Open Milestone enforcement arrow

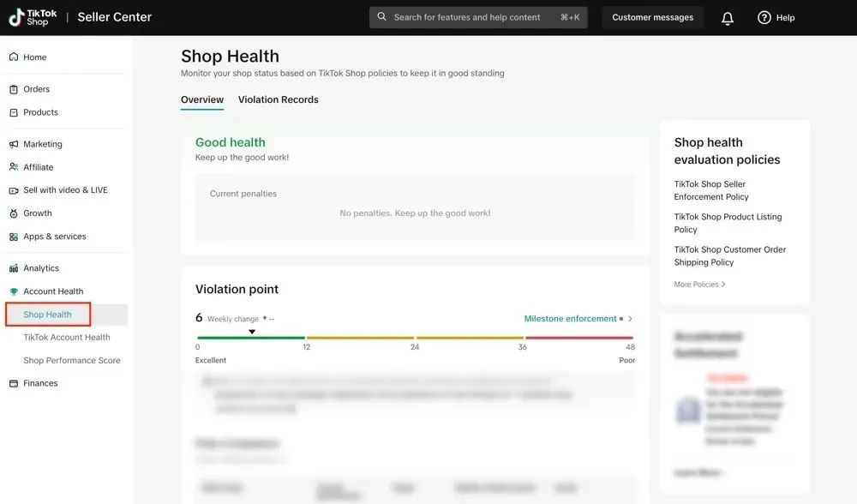[x=630, y=319]
